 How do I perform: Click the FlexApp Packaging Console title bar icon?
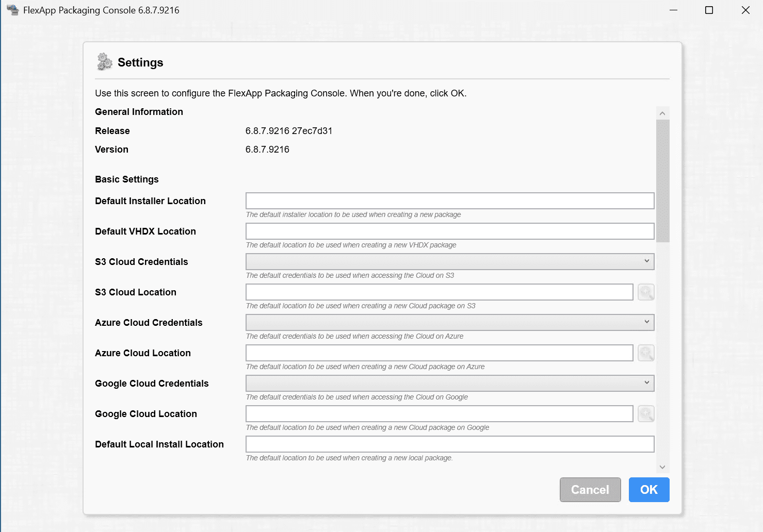(x=12, y=10)
